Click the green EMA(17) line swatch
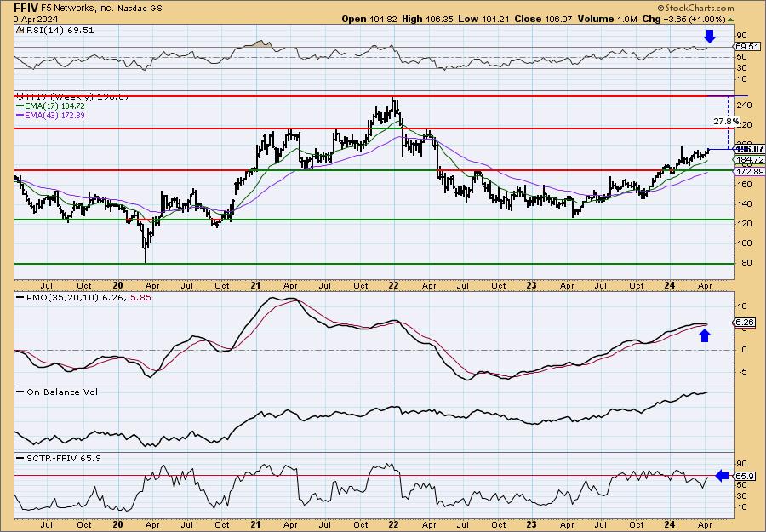This screenshot has height=532, width=766. (x=21, y=106)
